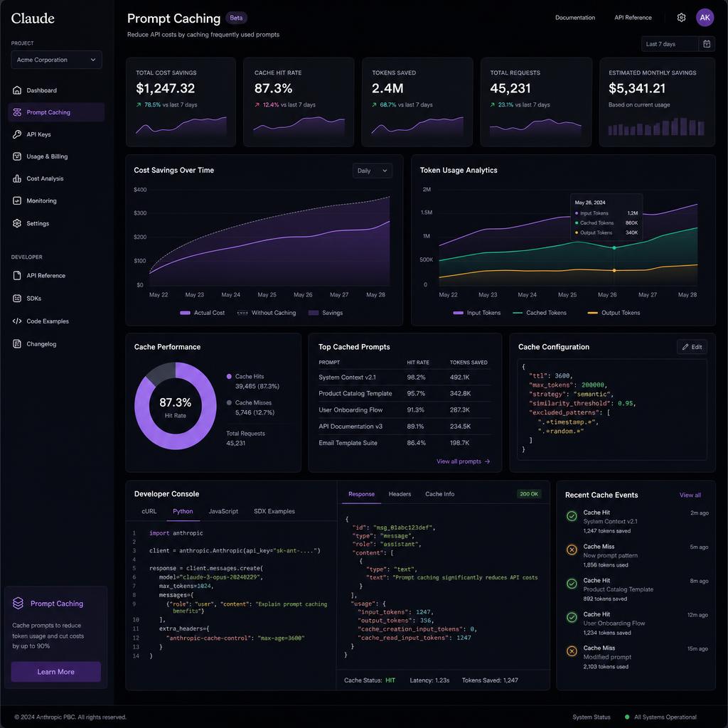
Task: Toggle the Cached Tokens legend series
Action: [540, 313]
